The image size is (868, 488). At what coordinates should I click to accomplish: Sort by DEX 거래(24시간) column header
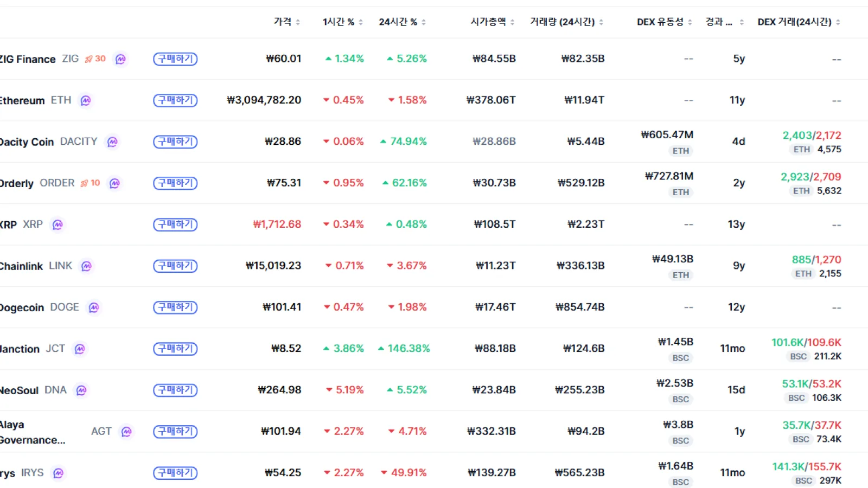(x=799, y=22)
